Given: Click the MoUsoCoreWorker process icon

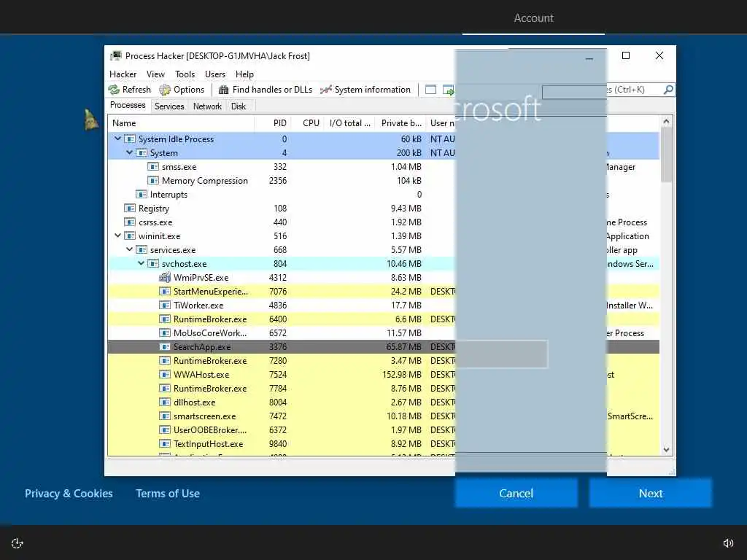Looking at the screenshot, I should (165, 332).
